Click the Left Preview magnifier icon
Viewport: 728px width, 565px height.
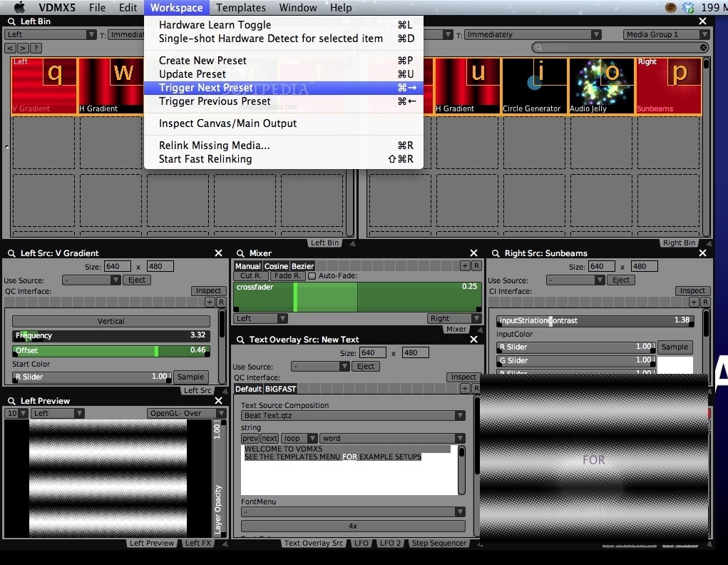[11, 401]
